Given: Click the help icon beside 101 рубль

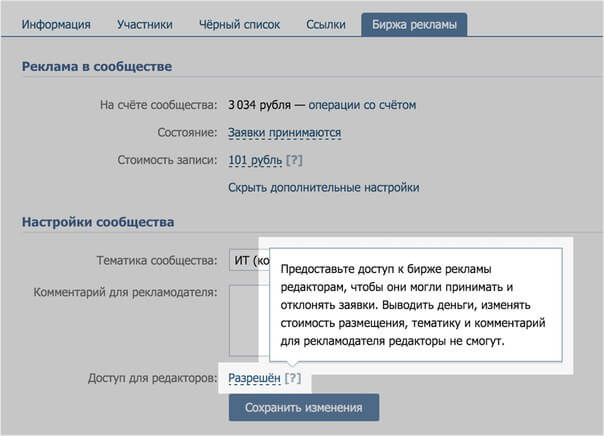Looking at the screenshot, I should pyautogui.click(x=294, y=160).
